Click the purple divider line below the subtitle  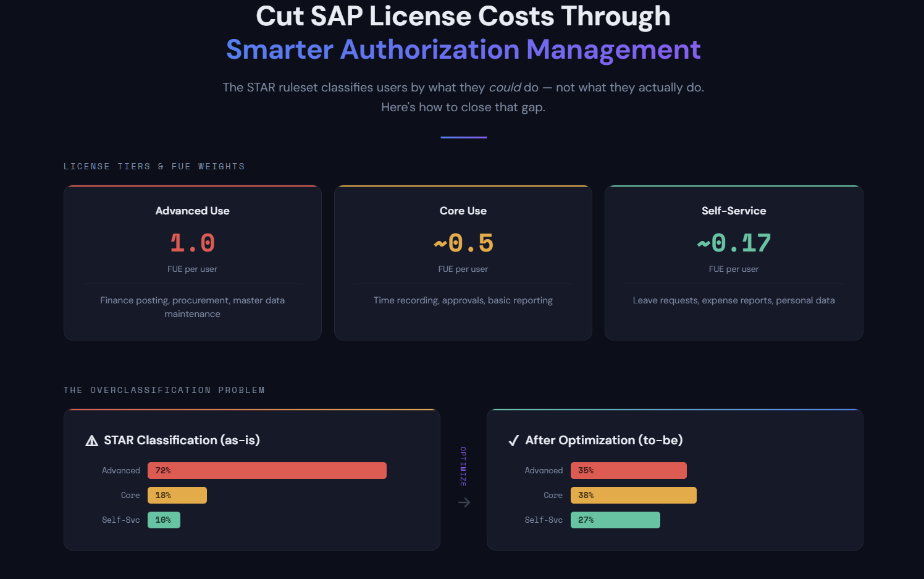click(x=463, y=137)
